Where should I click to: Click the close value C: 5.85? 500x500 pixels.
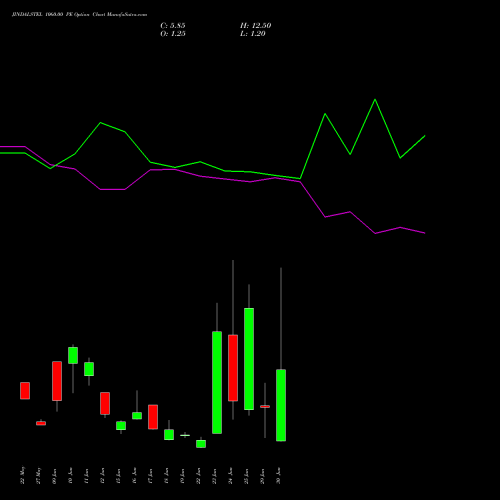173,26
